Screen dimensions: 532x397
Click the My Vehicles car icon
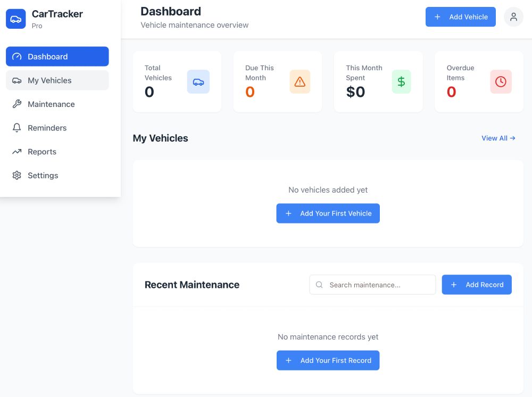pyautogui.click(x=16, y=80)
